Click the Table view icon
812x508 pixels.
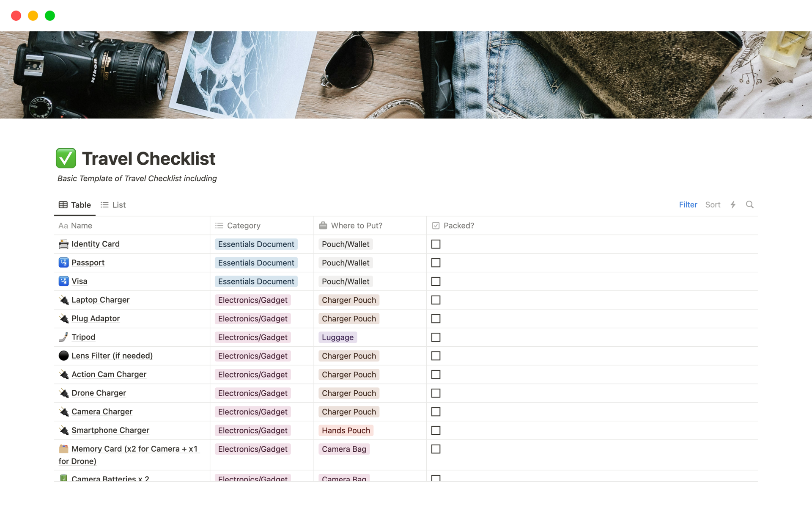tap(63, 205)
